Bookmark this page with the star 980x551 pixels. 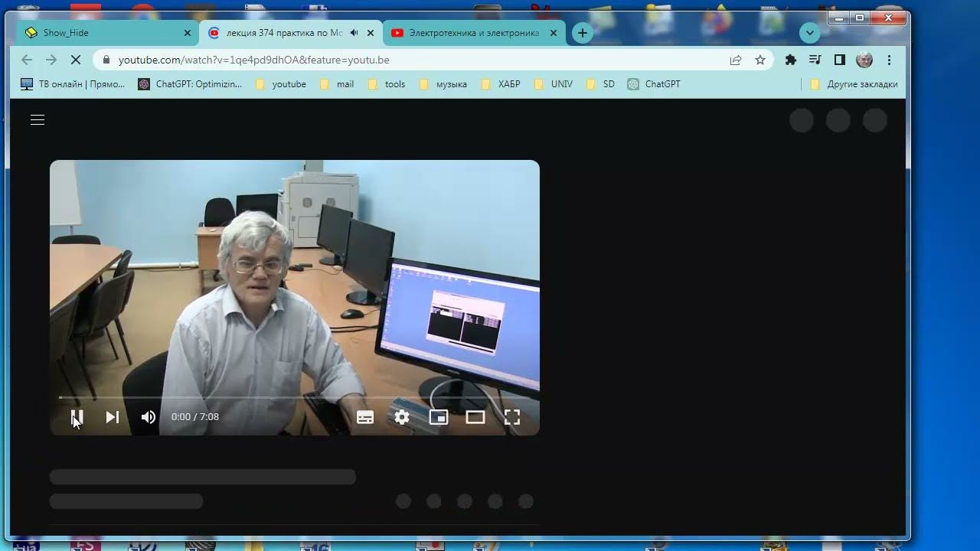(760, 60)
